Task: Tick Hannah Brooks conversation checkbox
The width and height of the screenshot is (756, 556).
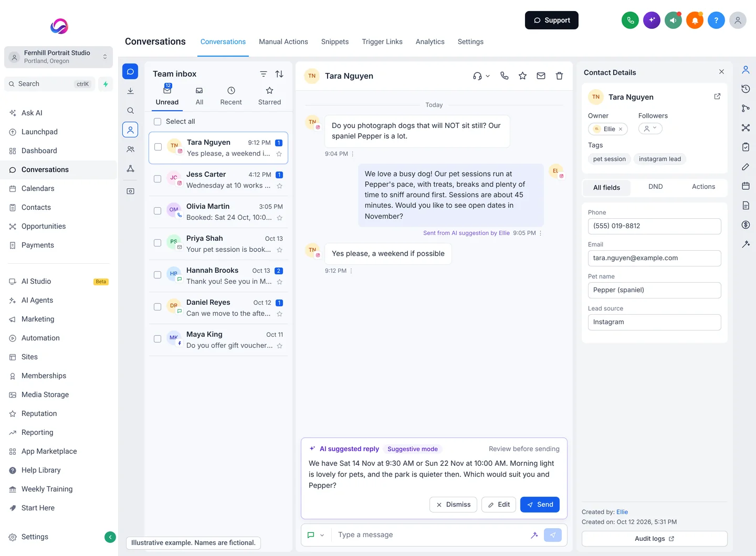Action: [x=157, y=275]
